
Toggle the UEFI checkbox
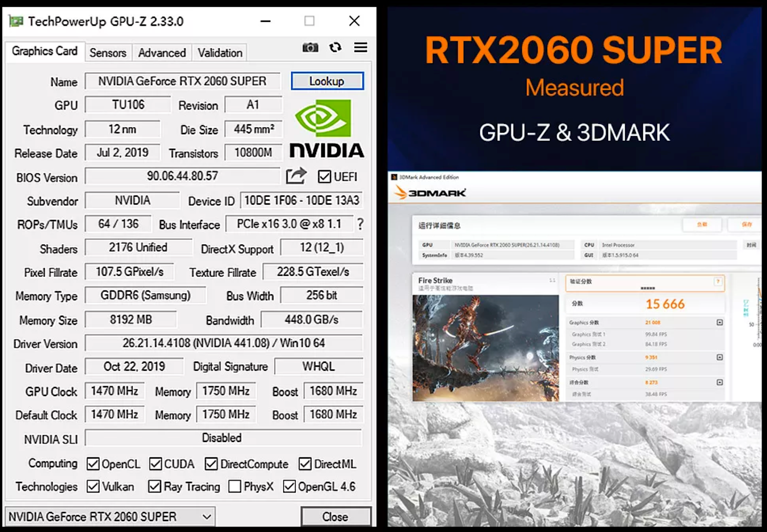[x=324, y=176]
